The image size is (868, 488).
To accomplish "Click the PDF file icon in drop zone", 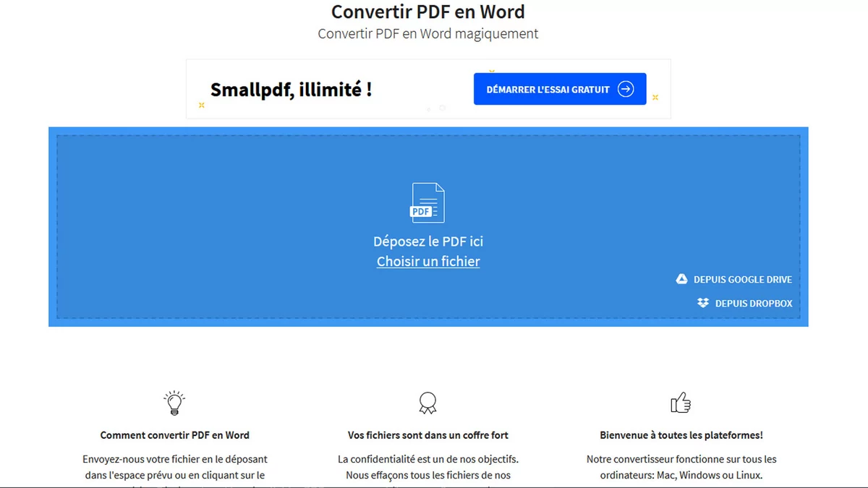I will [x=427, y=203].
